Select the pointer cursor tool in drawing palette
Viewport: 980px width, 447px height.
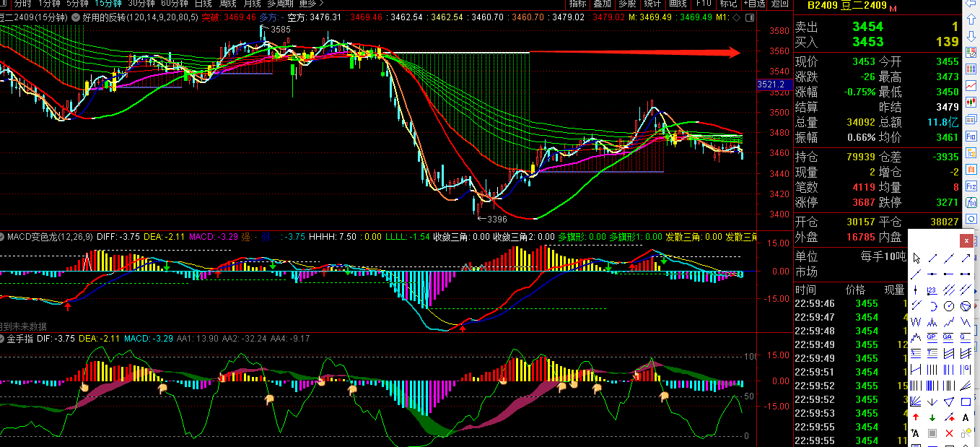[916, 259]
